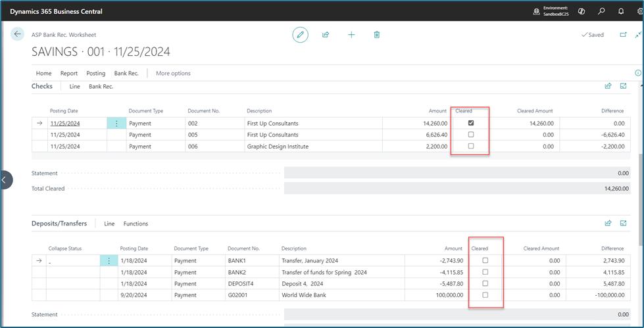Select Checks Statement amount field
This screenshot has height=328, width=644.
pyautogui.click(x=457, y=173)
